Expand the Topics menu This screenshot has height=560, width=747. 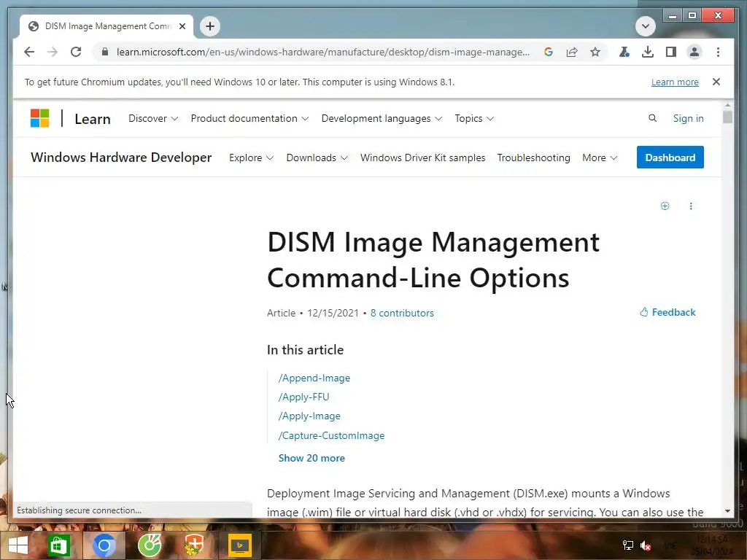(x=474, y=118)
